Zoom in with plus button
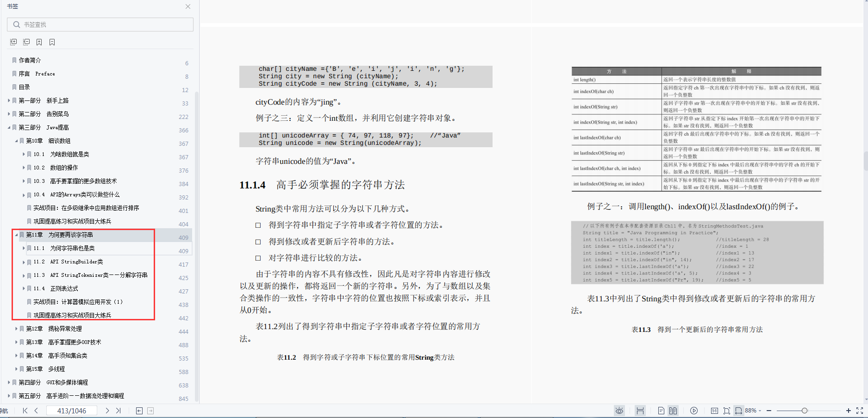The height and width of the screenshot is (418, 868). 849,411
